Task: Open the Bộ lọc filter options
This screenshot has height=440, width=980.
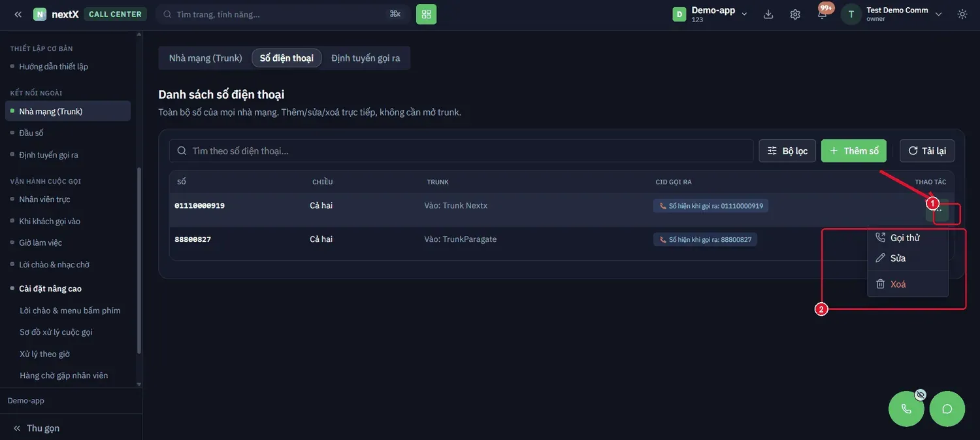Action: [787, 151]
